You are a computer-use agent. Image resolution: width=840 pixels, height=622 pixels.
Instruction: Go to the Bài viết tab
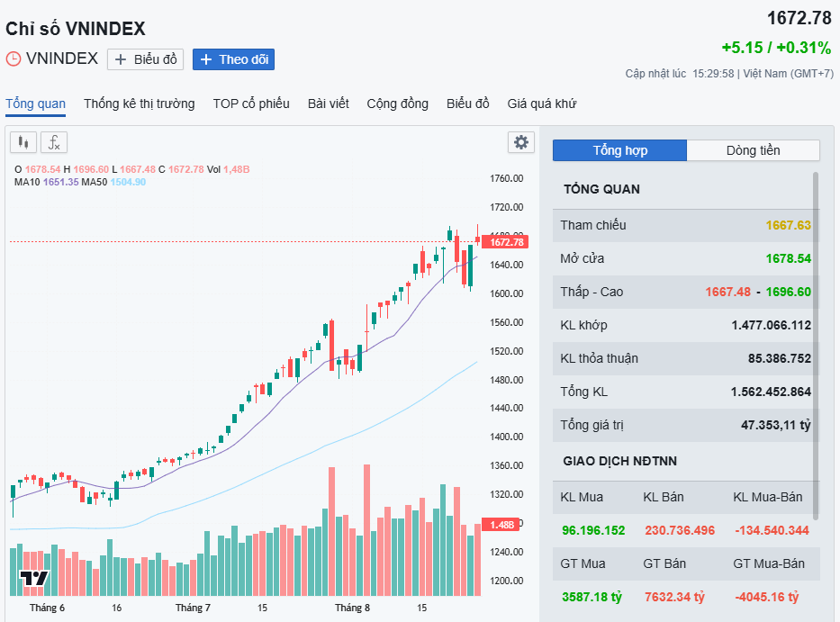pos(329,104)
